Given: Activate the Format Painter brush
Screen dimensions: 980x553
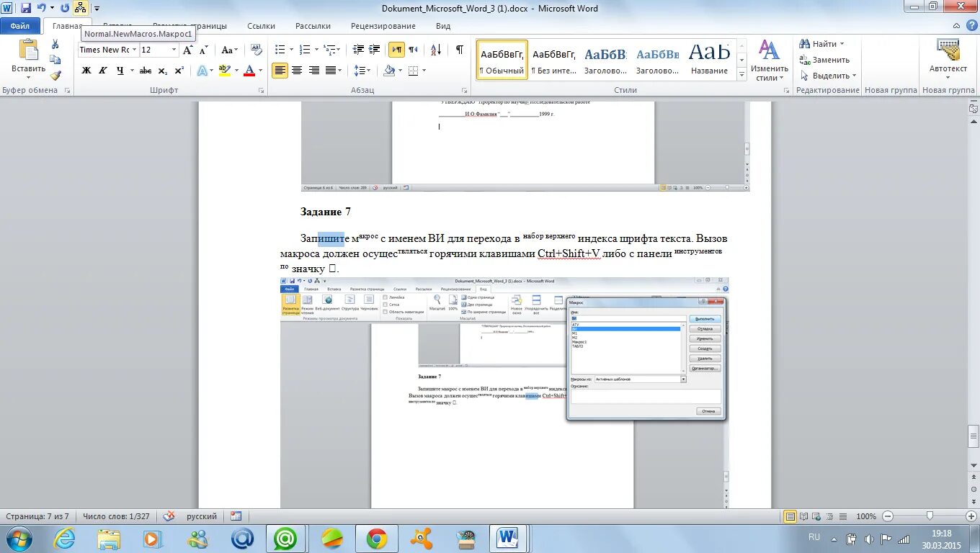Looking at the screenshot, I should coord(55,75).
